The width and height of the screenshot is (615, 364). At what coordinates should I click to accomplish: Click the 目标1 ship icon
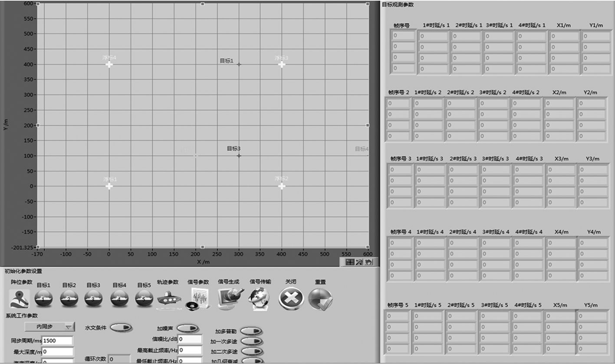[43, 298]
